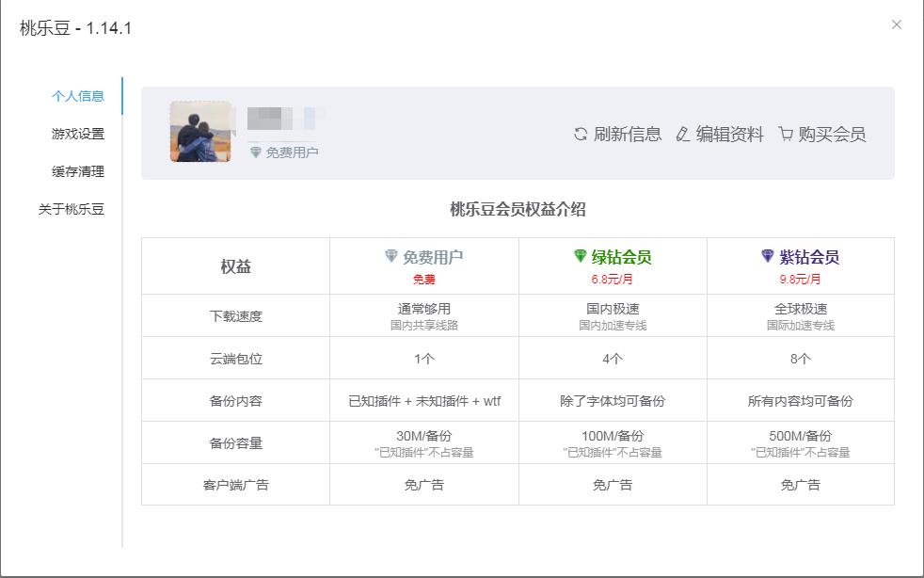Screen dimensions: 924x578
Task: Click window title 桃乐豆 - 1.14.1
Action: coord(75,27)
